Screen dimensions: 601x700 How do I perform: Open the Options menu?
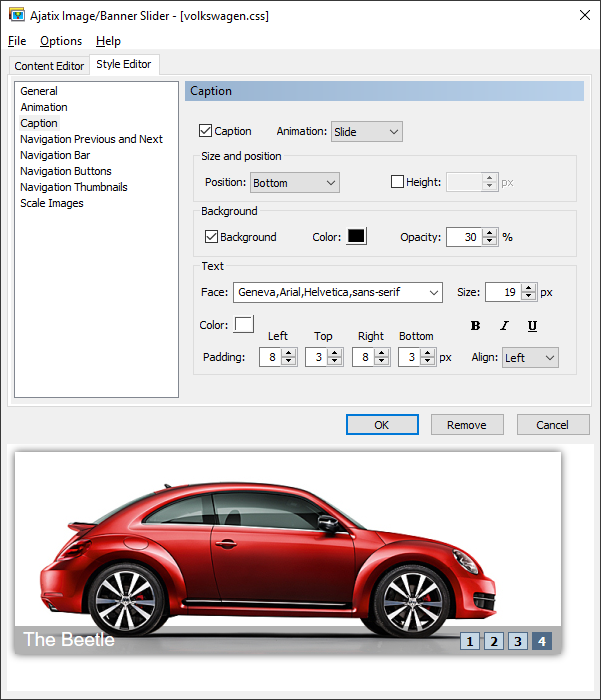(61, 41)
